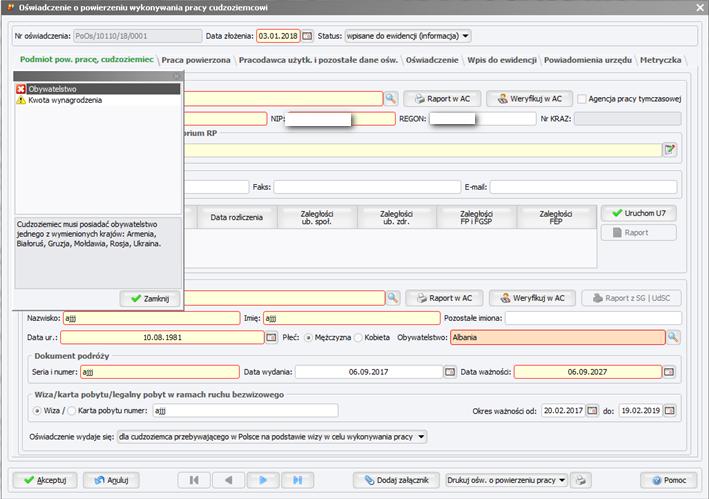Viewport: 709px width, 499px height.
Task: Click Data złożenia date field
Action: (278, 36)
